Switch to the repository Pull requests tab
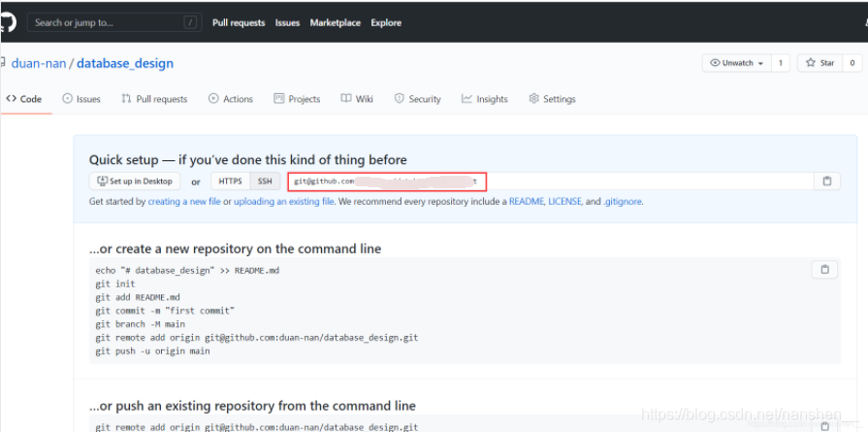This screenshot has height=432, width=868. 154,99
